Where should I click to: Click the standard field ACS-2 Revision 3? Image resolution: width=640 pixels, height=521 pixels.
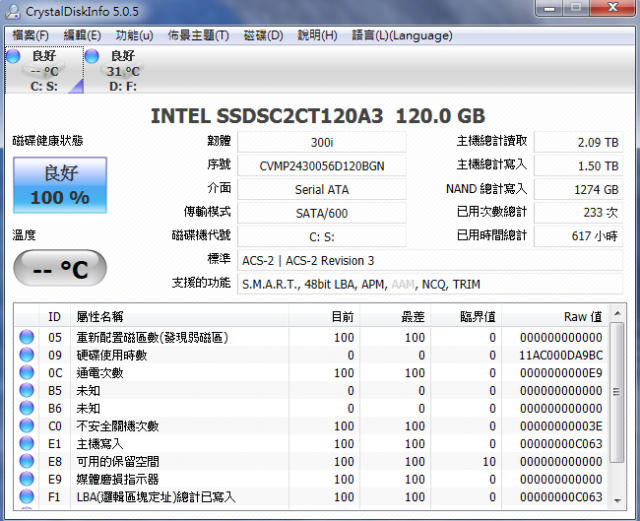(x=430, y=260)
